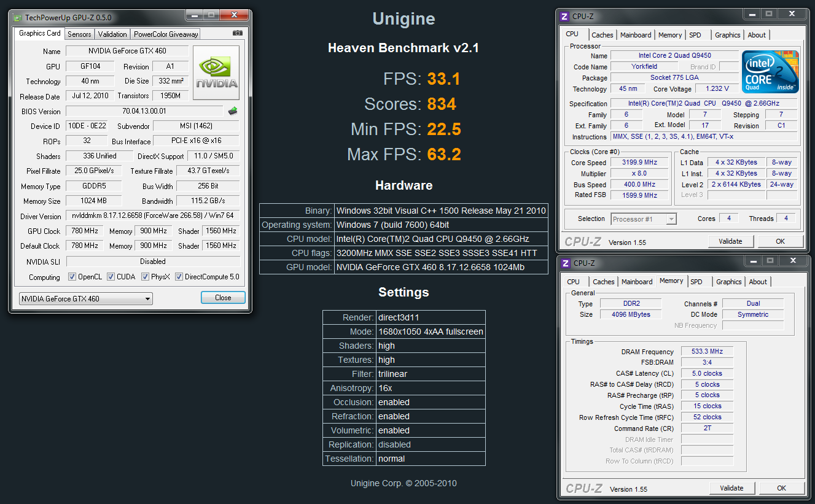Switch to CPU tab in bottom CPU-Z window
Screen dimensions: 815x504
click(574, 282)
